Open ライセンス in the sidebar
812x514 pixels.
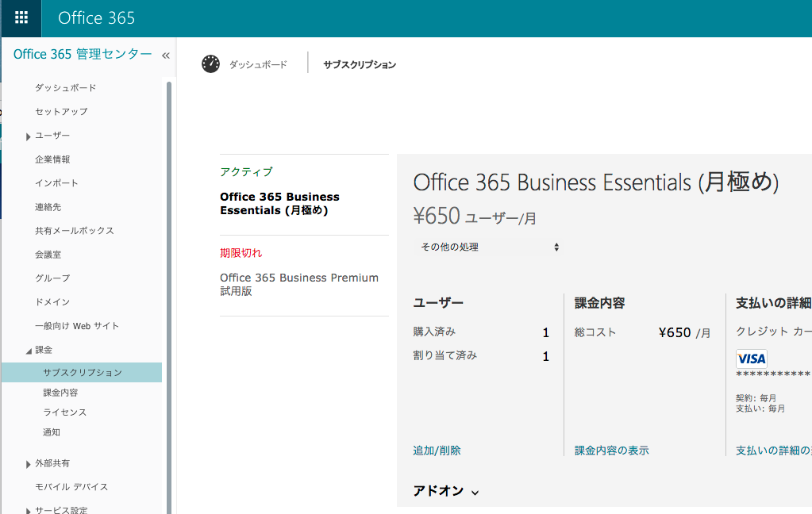click(x=65, y=412)
